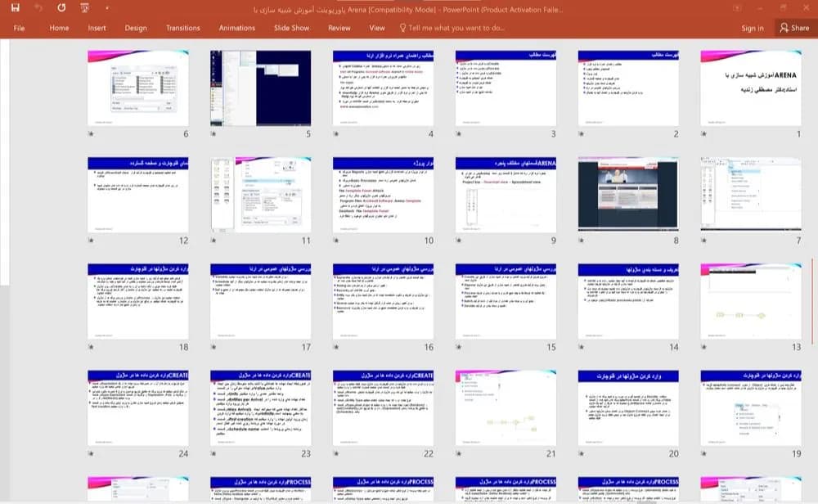
Task: Click the transition star under slide 2
Action: click(x=581, y=134)
